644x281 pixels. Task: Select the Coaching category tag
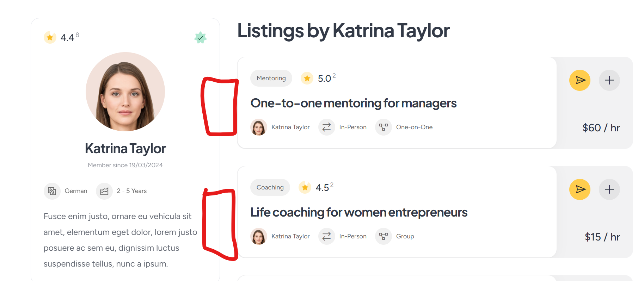tap(270, 187)
